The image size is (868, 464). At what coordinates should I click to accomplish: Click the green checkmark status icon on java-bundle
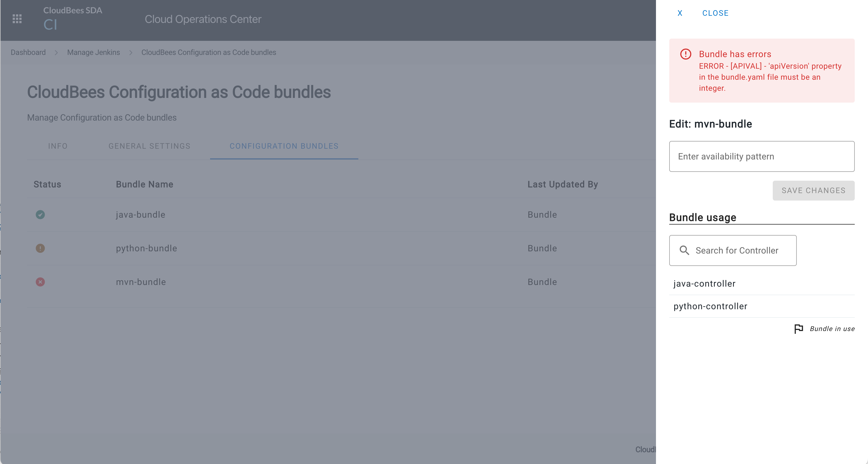click(40, 215)
